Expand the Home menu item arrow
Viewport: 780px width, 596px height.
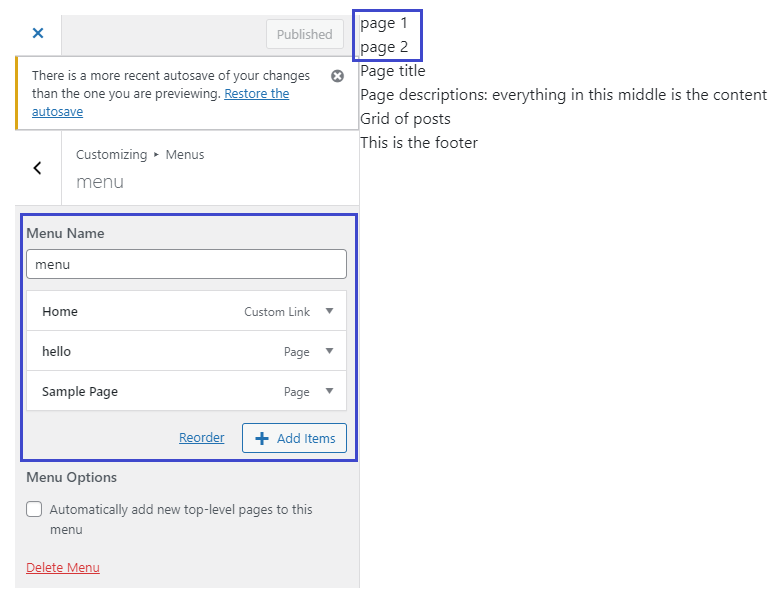pos(329,311)
